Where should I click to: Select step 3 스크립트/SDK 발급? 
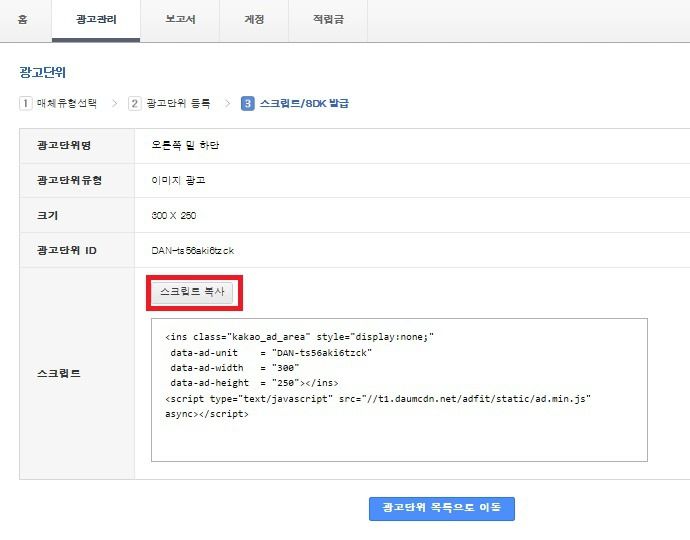click(295, 103)
